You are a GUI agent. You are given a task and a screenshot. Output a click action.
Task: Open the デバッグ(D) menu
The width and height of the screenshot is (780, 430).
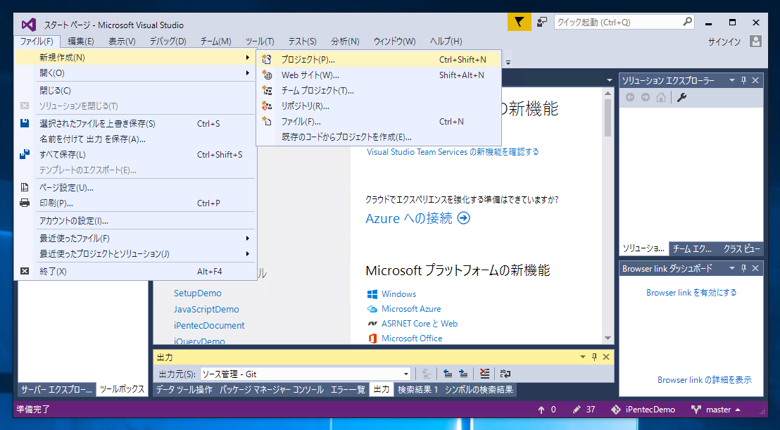click(x=168, y=41)
